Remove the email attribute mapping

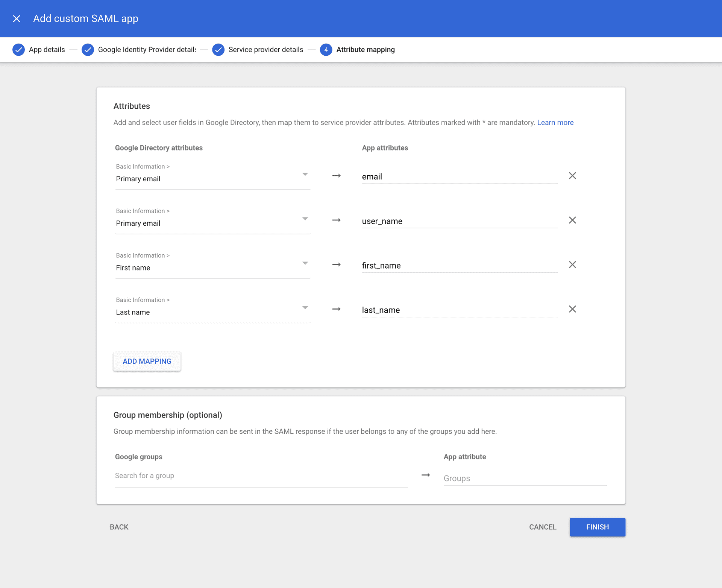click(572, 176)
